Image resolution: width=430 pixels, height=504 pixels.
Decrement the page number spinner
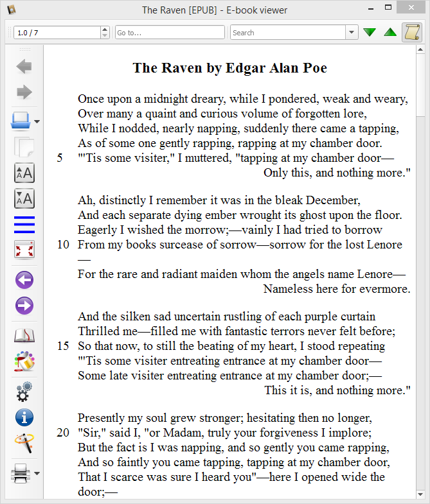click(105, 36)
